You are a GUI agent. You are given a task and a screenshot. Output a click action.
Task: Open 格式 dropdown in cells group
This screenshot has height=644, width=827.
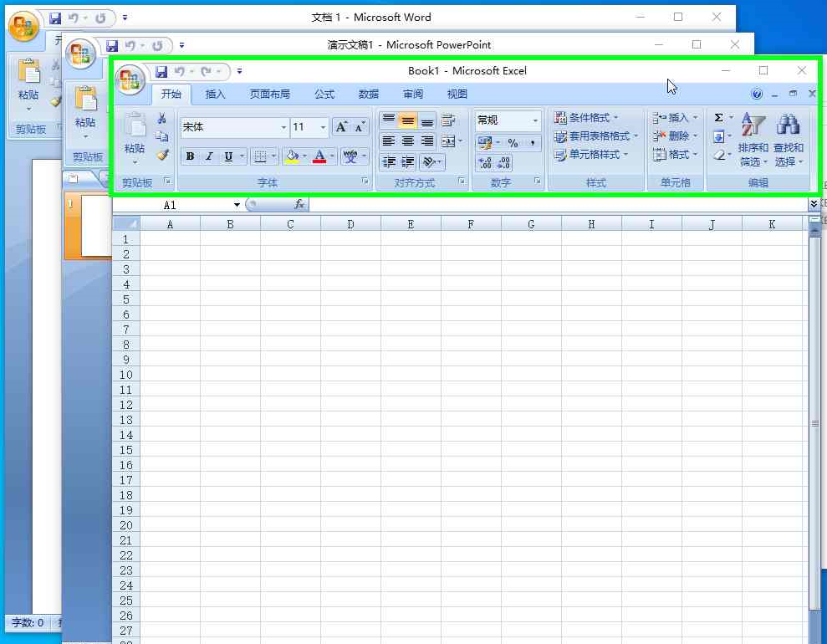pos(675,155)
